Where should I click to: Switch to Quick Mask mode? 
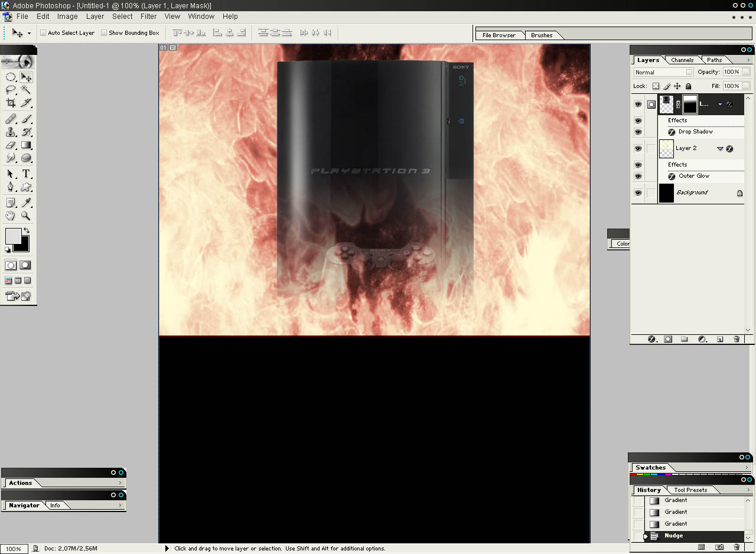(25, 265)
